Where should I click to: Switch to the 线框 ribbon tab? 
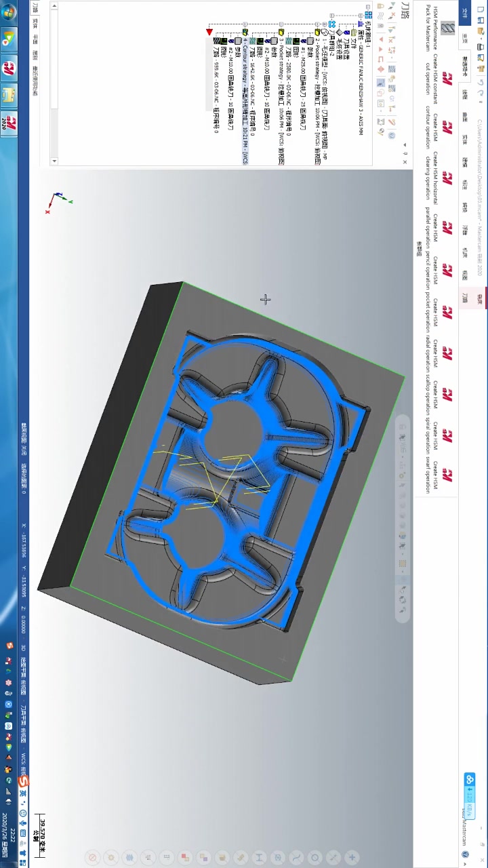464,95
